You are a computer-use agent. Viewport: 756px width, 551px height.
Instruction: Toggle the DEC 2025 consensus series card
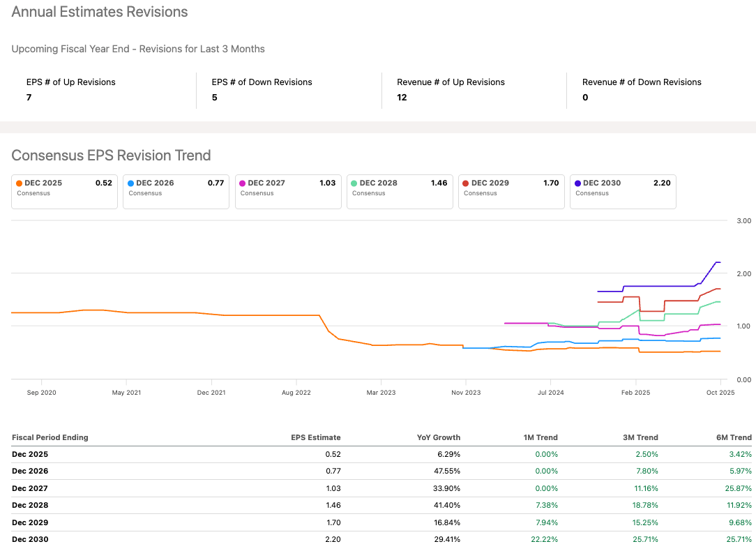[x=63, y=191]
